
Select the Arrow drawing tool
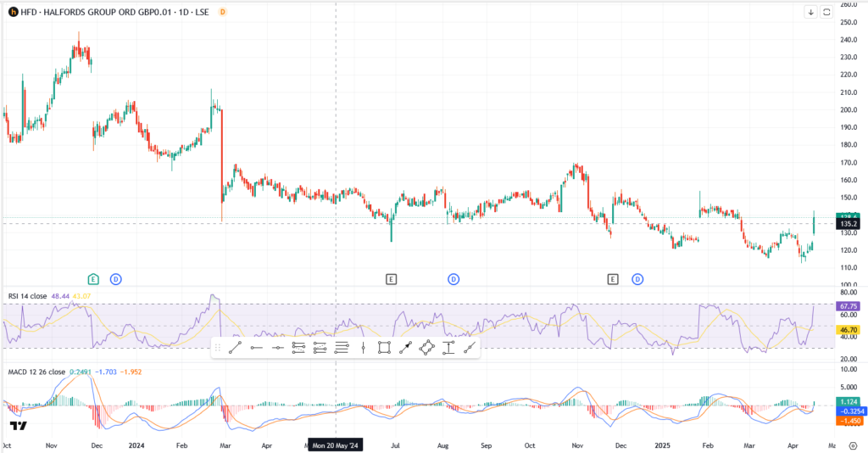click(405, 348)
